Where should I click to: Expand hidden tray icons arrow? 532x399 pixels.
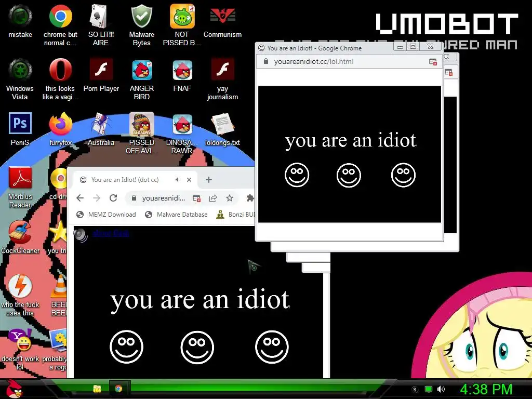tap(415, 390)
